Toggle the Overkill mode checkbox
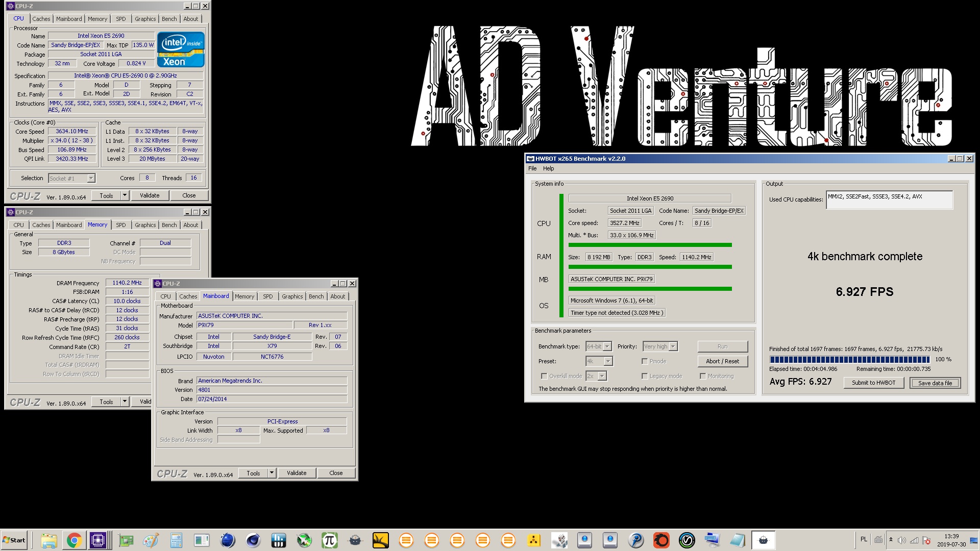 click(544, 376)
